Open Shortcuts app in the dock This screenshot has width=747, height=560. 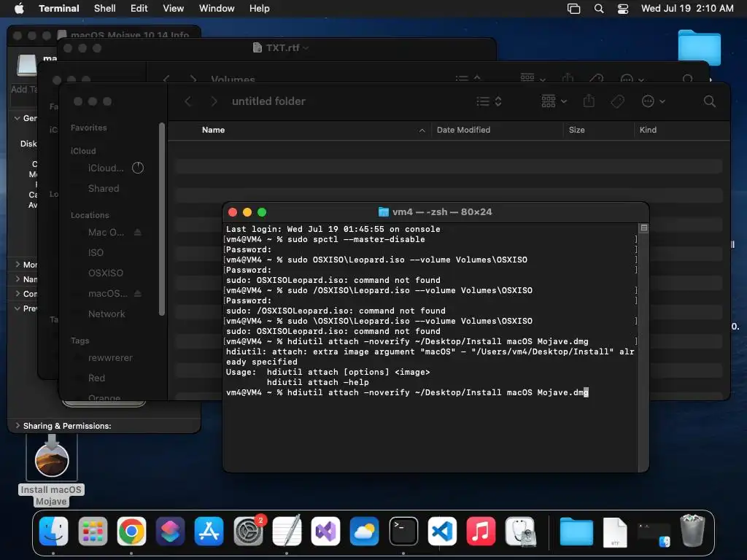(x=170, y=531)
